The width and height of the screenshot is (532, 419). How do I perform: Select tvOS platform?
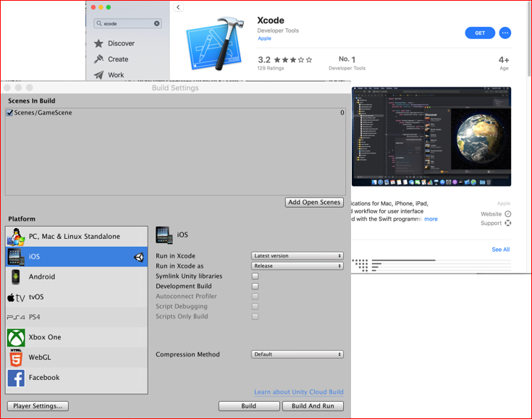click(x=77, y=297)
